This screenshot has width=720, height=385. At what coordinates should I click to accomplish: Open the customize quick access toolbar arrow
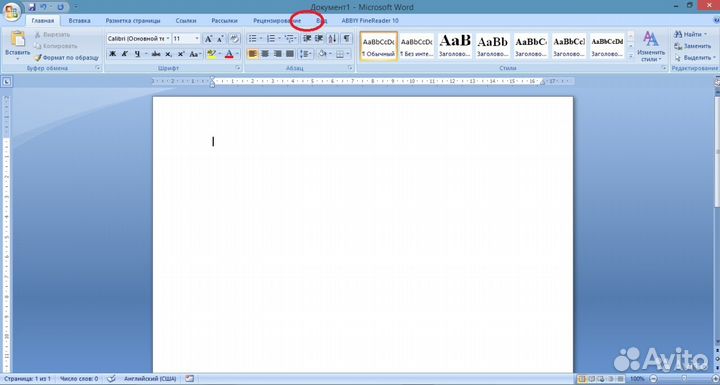(76, 7)
